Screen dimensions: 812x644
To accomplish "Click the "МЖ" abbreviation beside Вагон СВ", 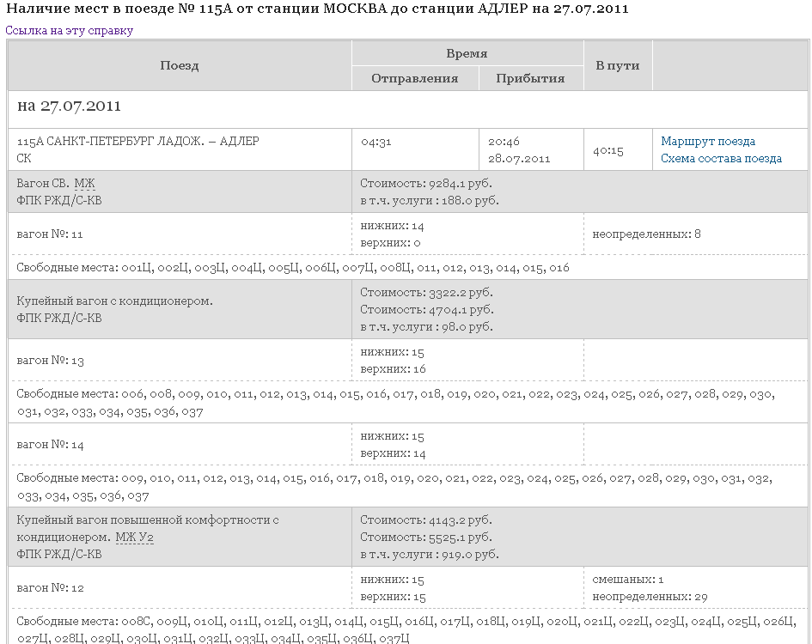I will point(84,184).
